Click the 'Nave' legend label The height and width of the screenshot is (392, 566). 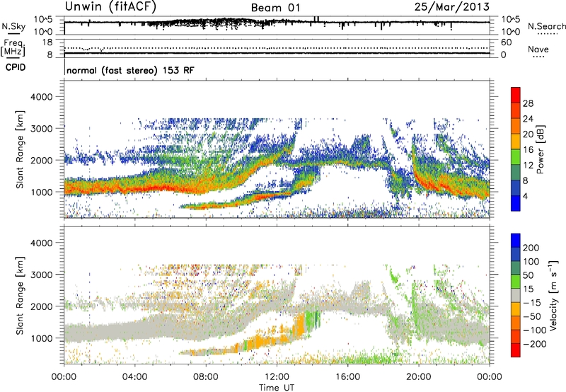(538, 50)
